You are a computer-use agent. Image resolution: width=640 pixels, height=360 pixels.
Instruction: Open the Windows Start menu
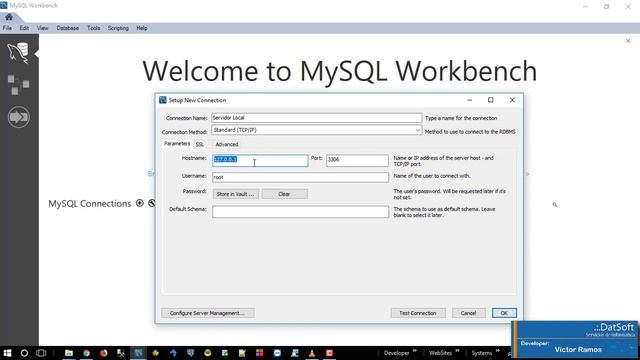click(7, 353)
